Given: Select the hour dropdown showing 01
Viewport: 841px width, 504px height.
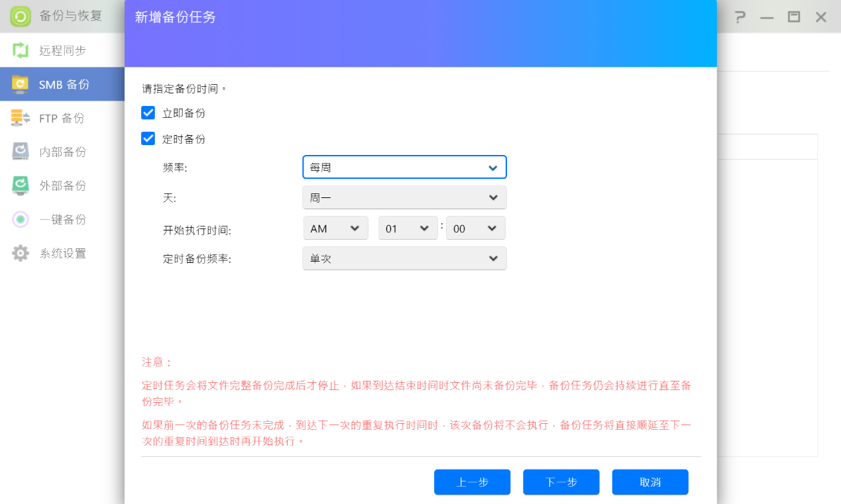Looking at the screenshot, I should click(x=408, y=228).
